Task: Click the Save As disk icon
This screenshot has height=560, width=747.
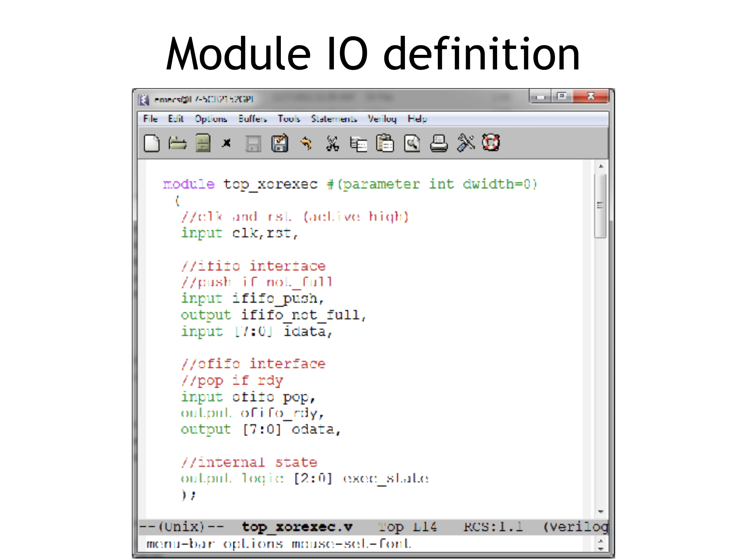Action: (280, 143)
